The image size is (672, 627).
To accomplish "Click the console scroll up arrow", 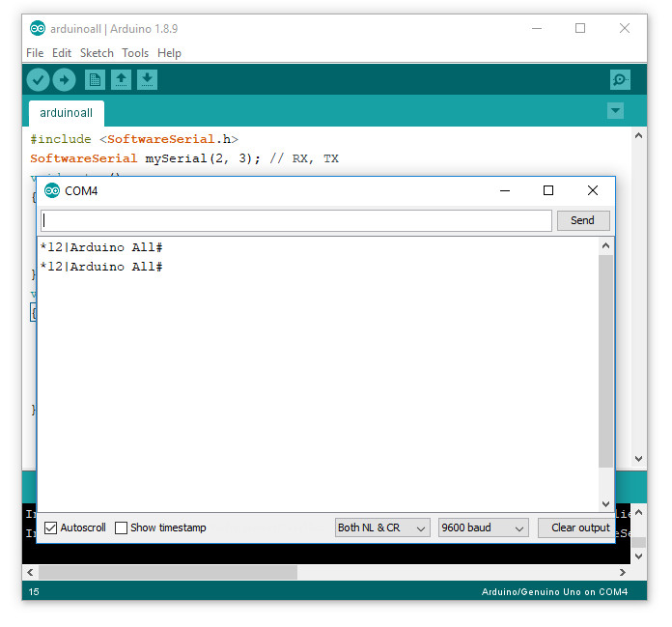I will tap(638, 512).
